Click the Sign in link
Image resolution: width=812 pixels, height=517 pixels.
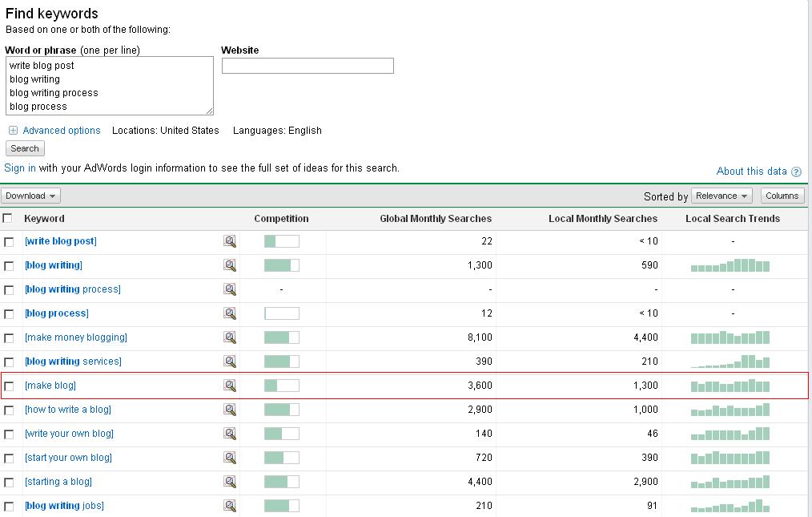20,168
